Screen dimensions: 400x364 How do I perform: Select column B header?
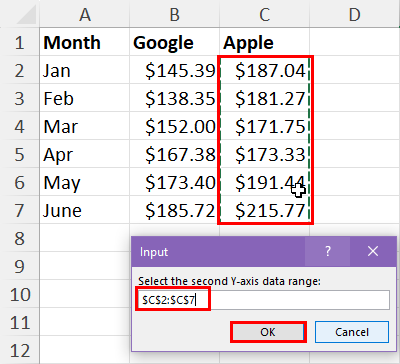point(174,14)
